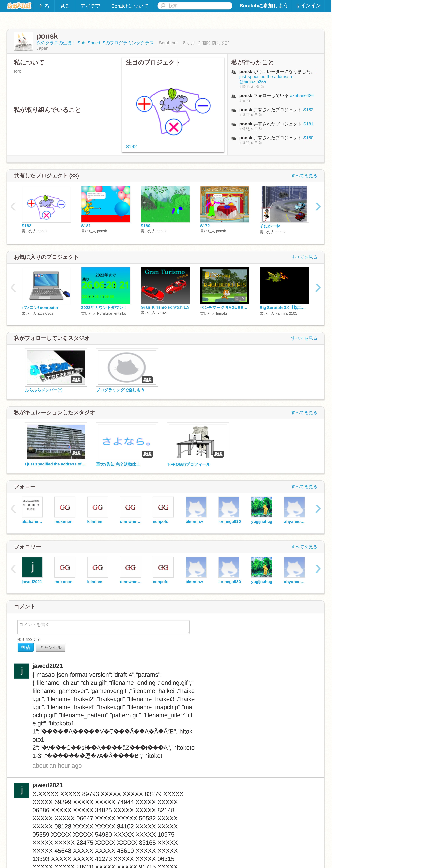Open Big Scratchr3.0 project thumbnail

[x=284, y=286]
